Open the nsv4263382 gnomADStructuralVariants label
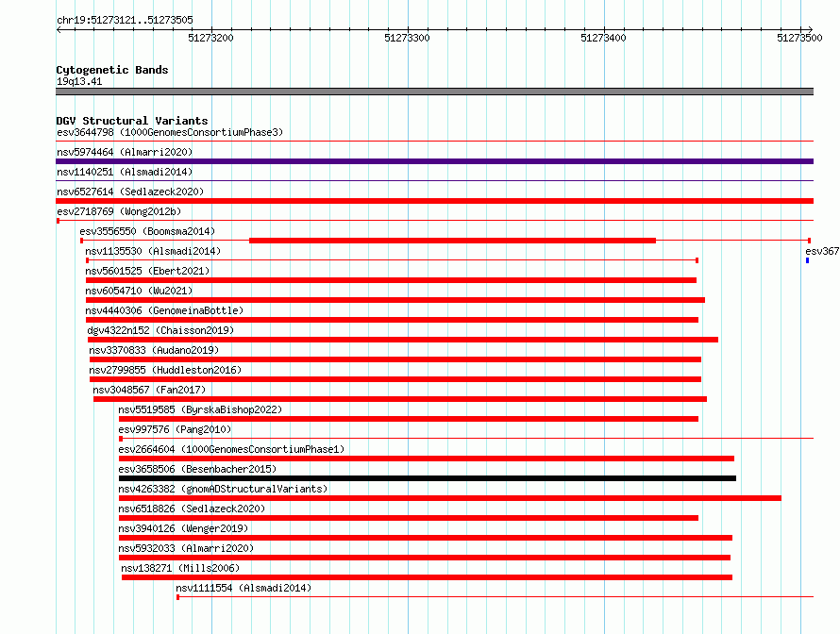 pyautogui.click(x=223, y=489)
